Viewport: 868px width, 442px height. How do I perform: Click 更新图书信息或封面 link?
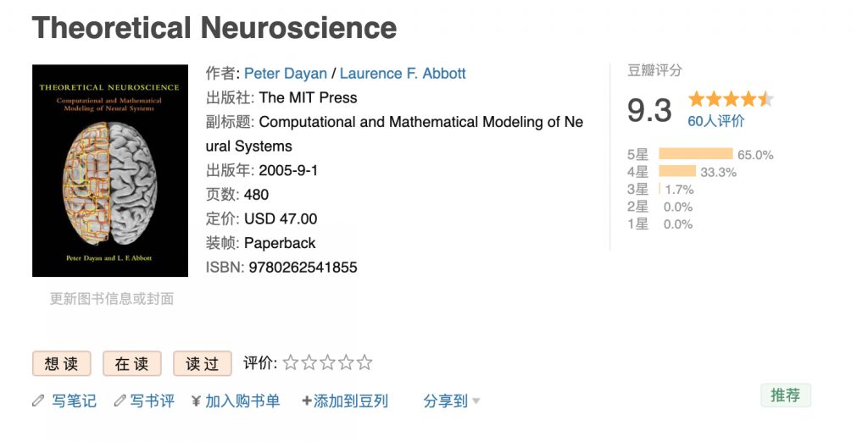112,298
